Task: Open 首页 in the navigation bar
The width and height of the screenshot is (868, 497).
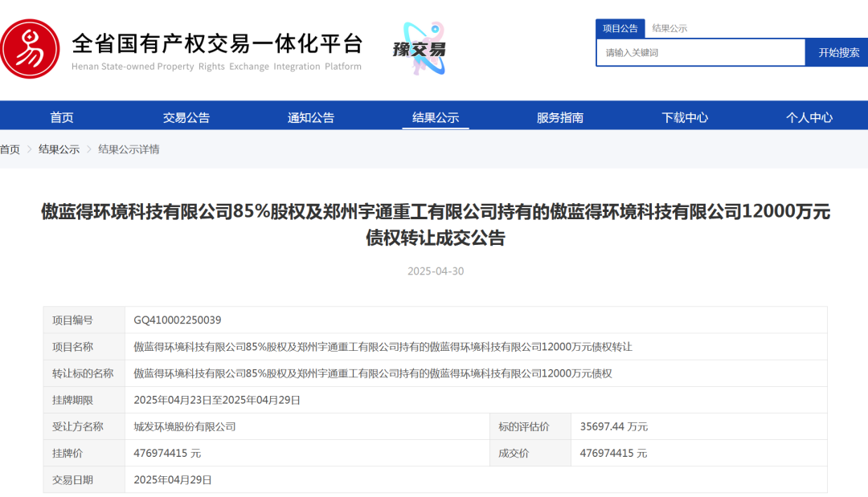Action: 61,117
